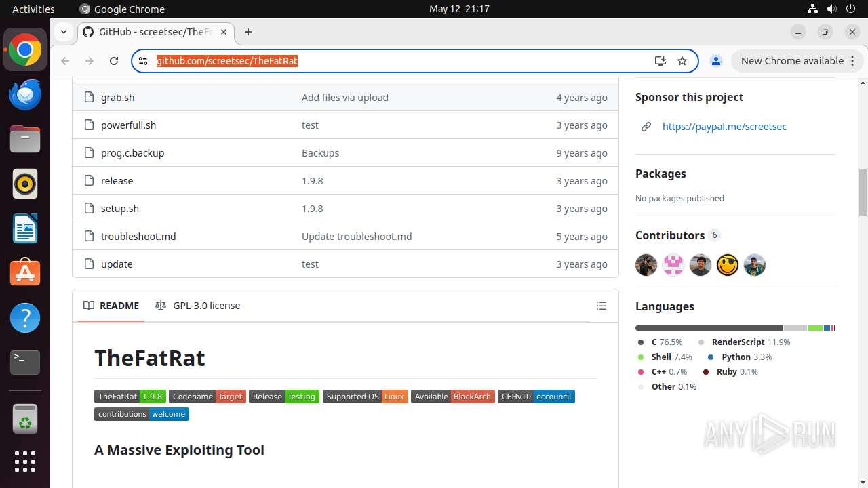Click the contributions welcome badge
This screenshot has height=488, width=868.
(142, 414)
